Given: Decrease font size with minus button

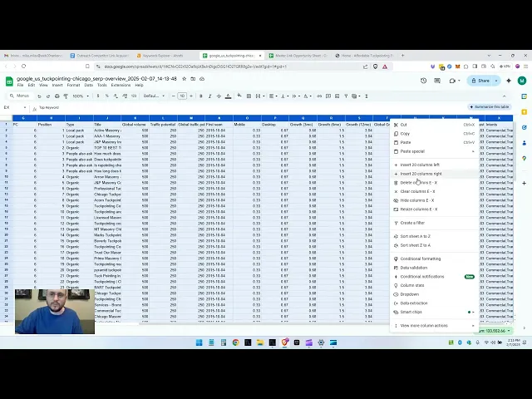Looking at the screenshot, I should (174, 96).
